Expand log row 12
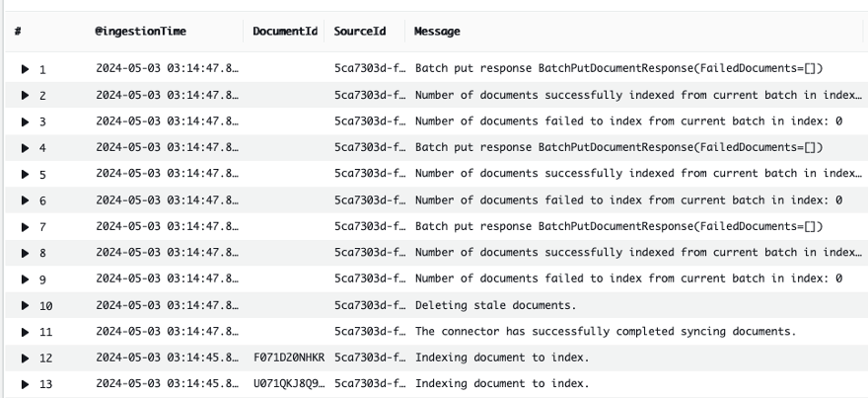This screenshot has height=398, width=868. tap(26, 358)
